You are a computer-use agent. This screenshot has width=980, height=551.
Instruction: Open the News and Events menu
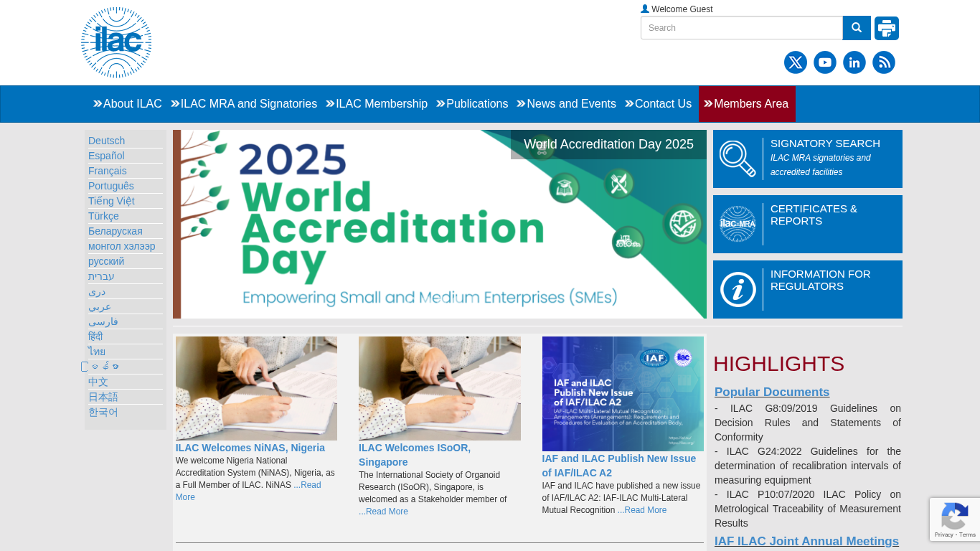[566, 104]
